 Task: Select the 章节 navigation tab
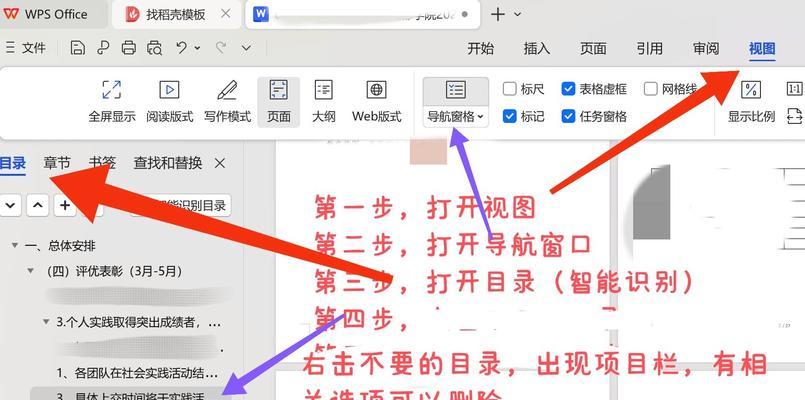point(56,163)
